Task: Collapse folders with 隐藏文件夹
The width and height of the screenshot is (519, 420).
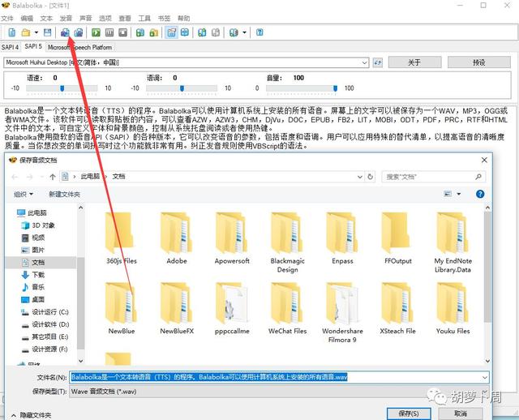Action: (31, 415)
